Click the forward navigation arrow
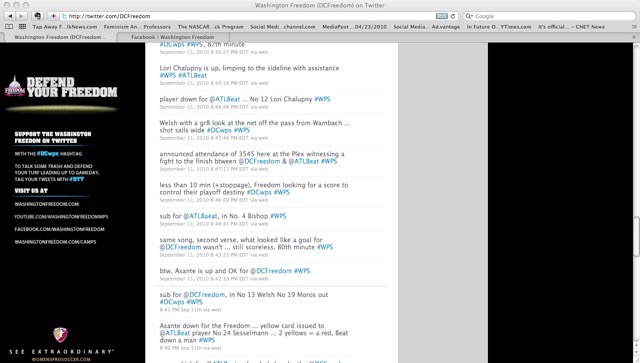 (x=21, y=16)
